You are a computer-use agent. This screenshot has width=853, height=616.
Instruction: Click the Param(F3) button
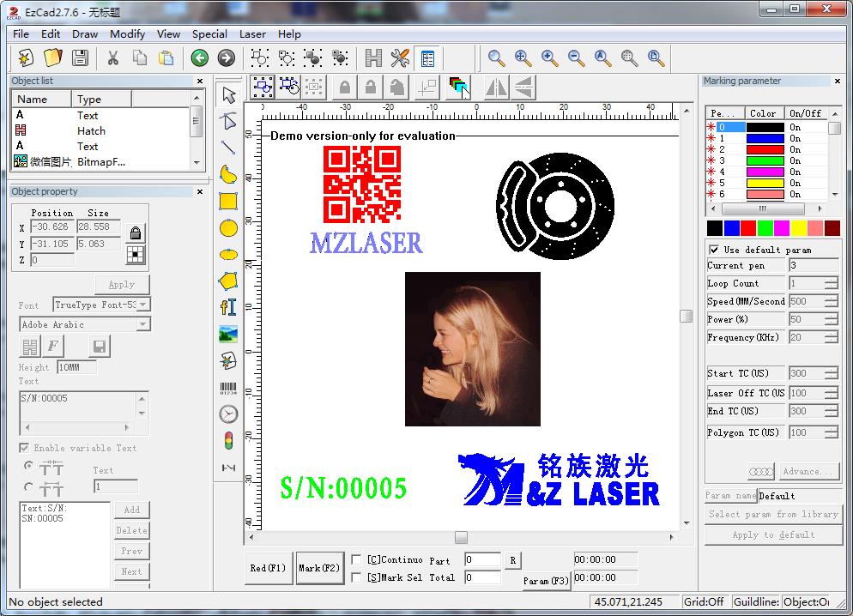[x=546, y=581]
